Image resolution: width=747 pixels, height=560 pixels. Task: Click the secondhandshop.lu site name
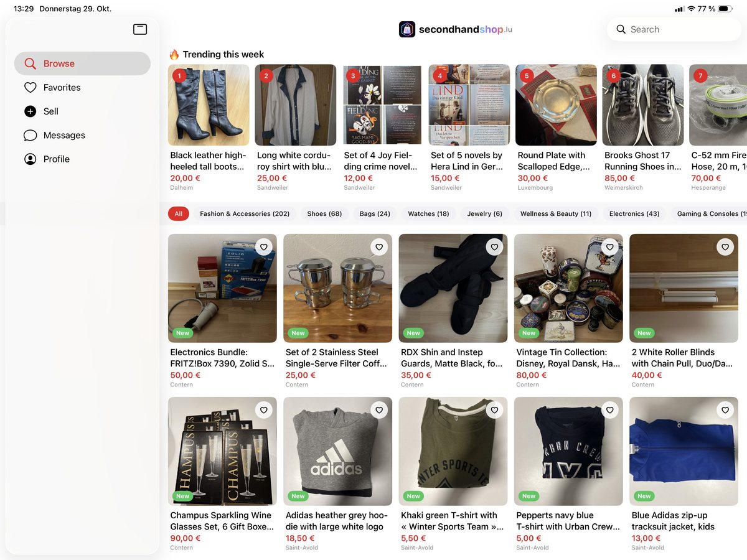(x=466, y=29)
